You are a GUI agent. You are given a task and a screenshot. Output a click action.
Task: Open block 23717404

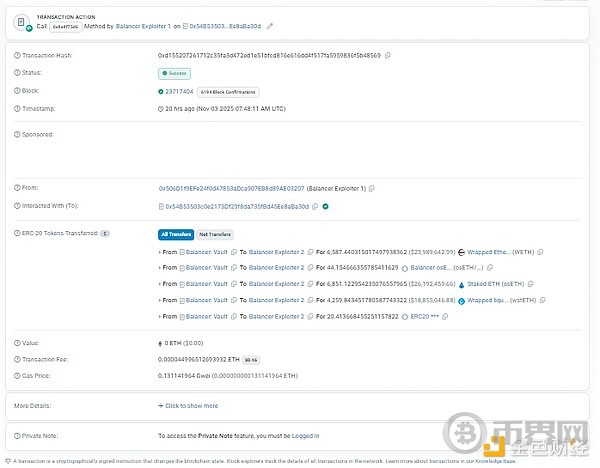coord(179,91)
